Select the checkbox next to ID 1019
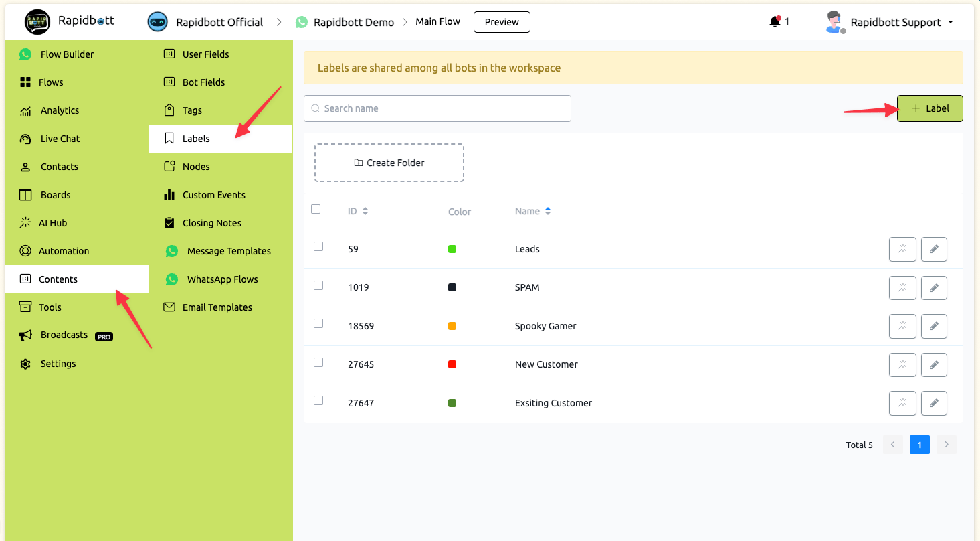 (x=318, y=285)
